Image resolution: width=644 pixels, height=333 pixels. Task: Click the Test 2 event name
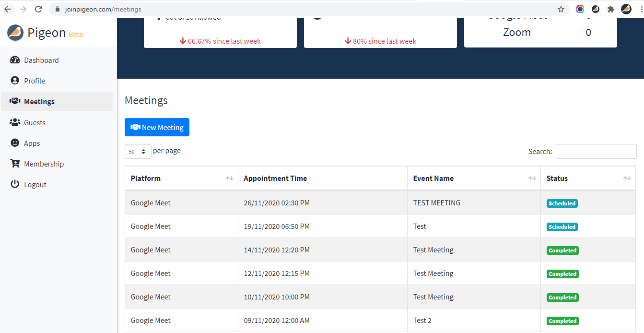(x=422, y=321)
